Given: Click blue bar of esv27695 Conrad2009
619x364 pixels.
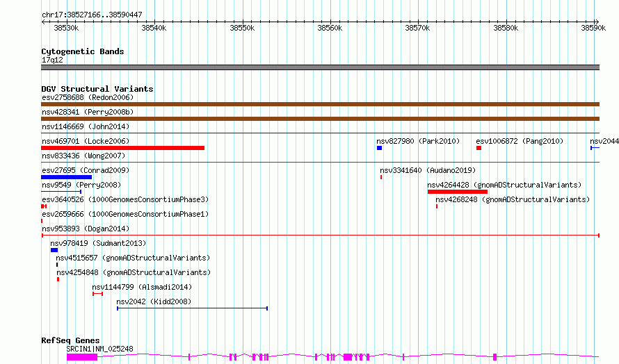Looking at the screenshot, I should tap(66, 177).
